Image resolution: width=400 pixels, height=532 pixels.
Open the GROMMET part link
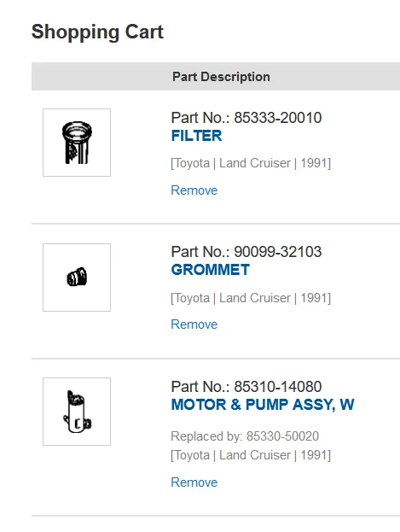pos(211,270)
